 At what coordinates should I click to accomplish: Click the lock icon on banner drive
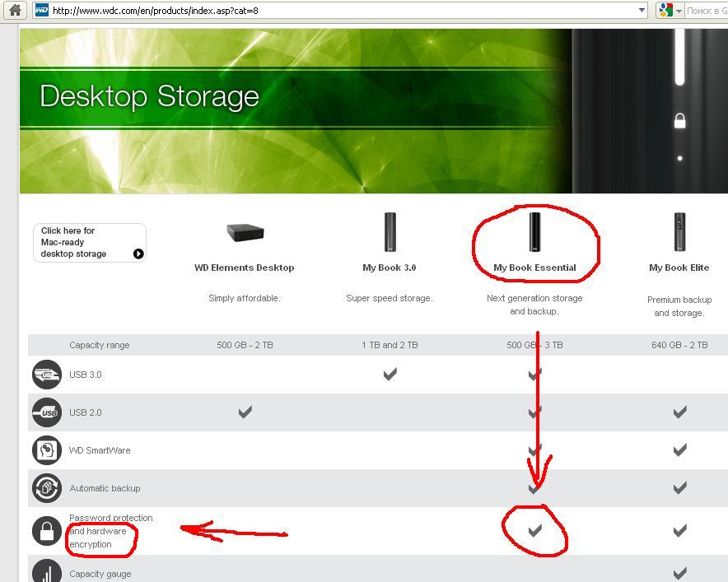tap(679, 121)
